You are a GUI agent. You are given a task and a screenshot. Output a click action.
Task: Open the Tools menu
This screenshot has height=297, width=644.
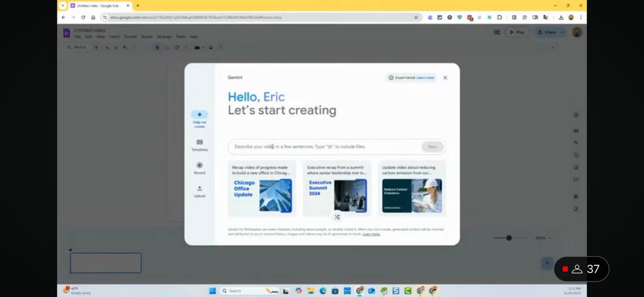(x=181, y=37)
